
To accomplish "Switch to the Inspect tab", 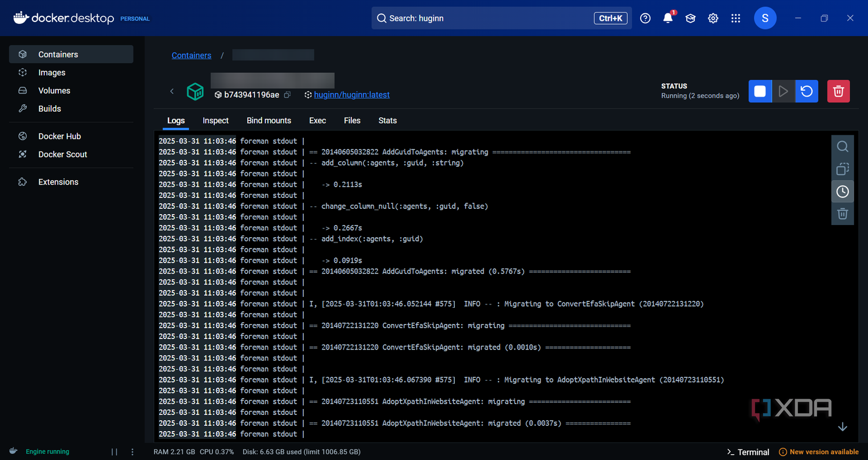I will pyautogui.click(x=216, y=120).
